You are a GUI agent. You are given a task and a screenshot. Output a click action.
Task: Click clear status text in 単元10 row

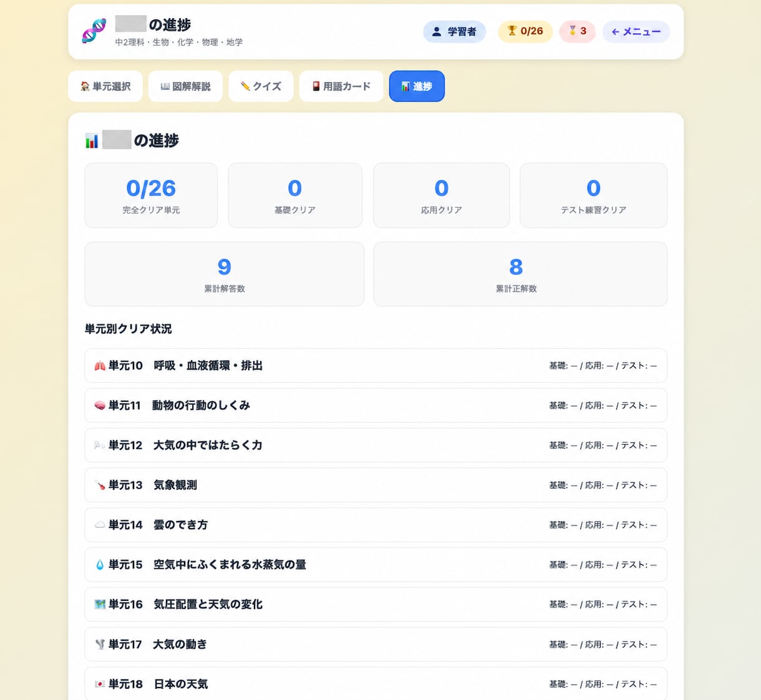pyautogui.click(x=603, y=366)
